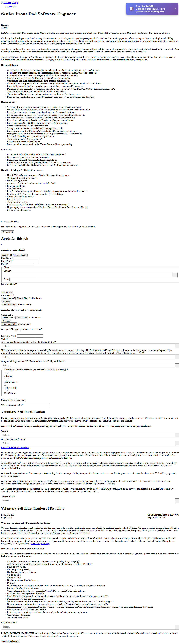Click the Callibrity Logo image

click(x=10, y=3)
